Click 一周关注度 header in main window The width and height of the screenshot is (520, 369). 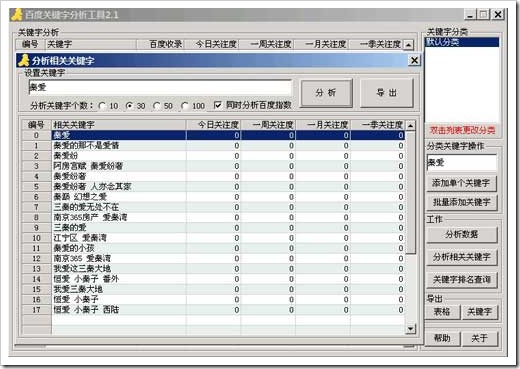click(x=266, y=44)
